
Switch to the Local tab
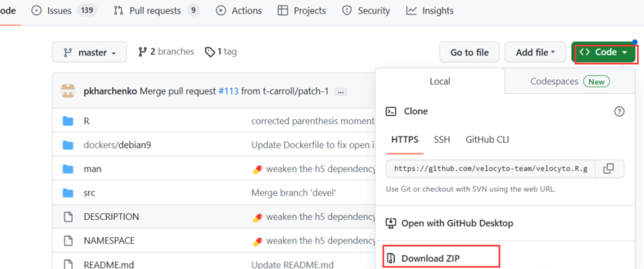(x=440, y=81)
